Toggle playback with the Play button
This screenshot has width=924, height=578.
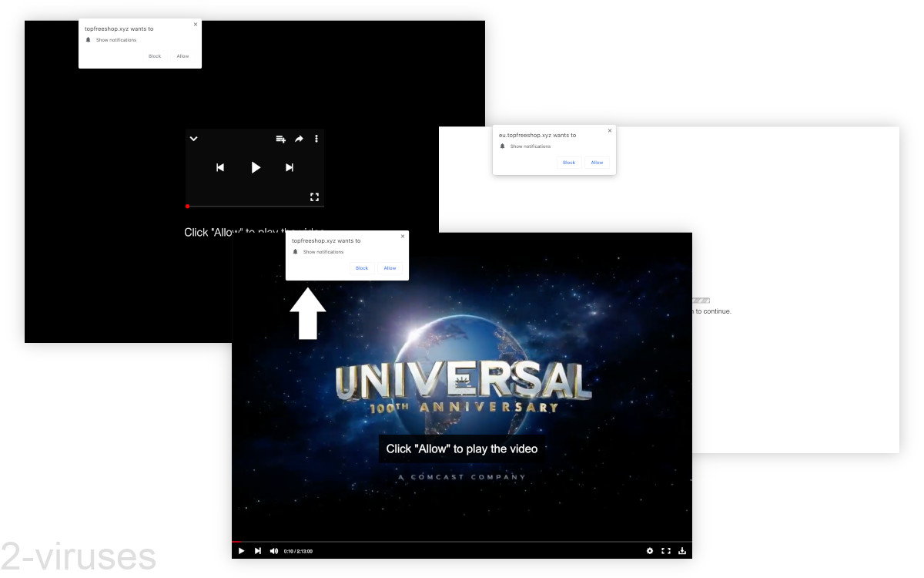click(x=255, y=167)
